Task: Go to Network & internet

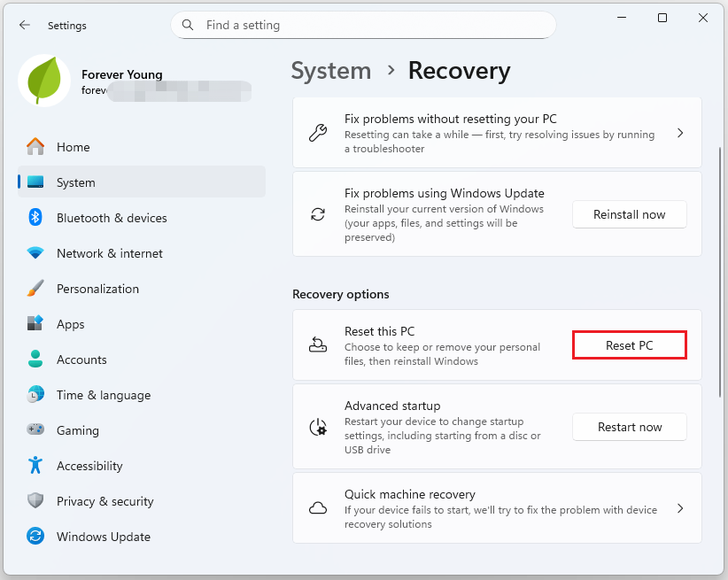Action: click(142, 253)
